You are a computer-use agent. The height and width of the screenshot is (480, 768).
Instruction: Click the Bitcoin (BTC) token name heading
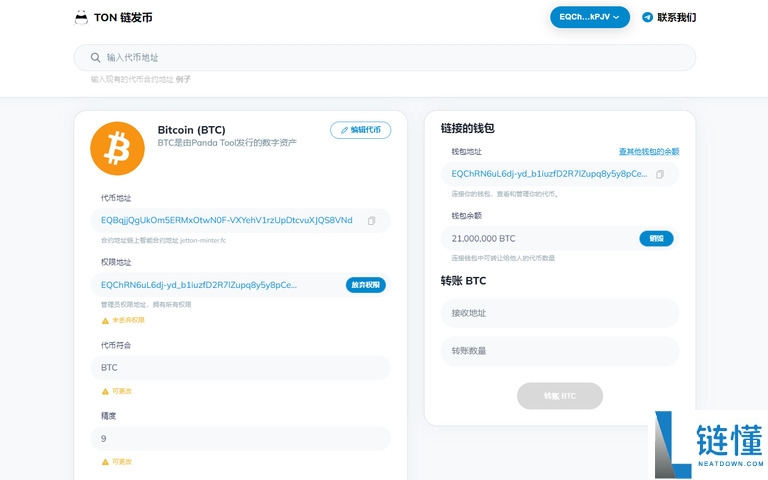click(x=192, y=130)
